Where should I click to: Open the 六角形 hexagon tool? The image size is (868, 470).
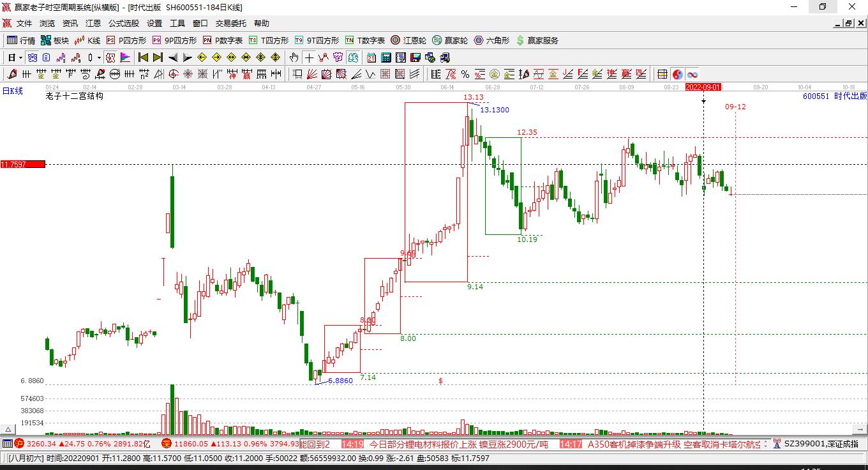pyautogui.click(x=491, y=40)
